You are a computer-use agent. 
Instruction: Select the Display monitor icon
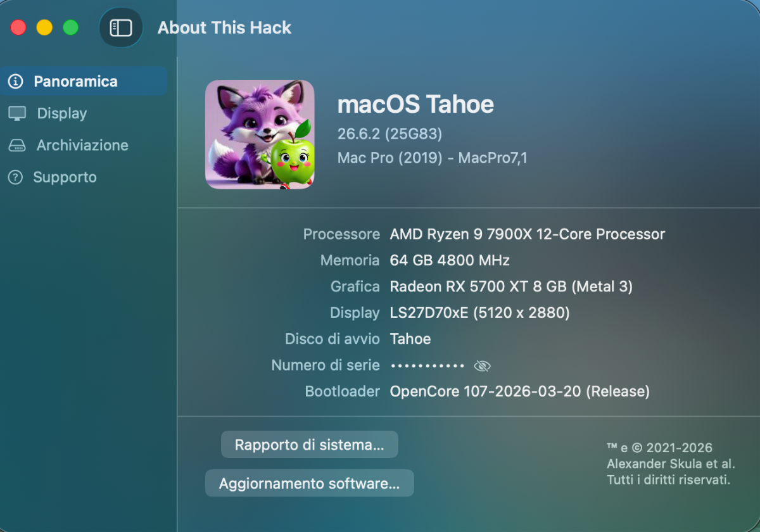tap(17, 113)
